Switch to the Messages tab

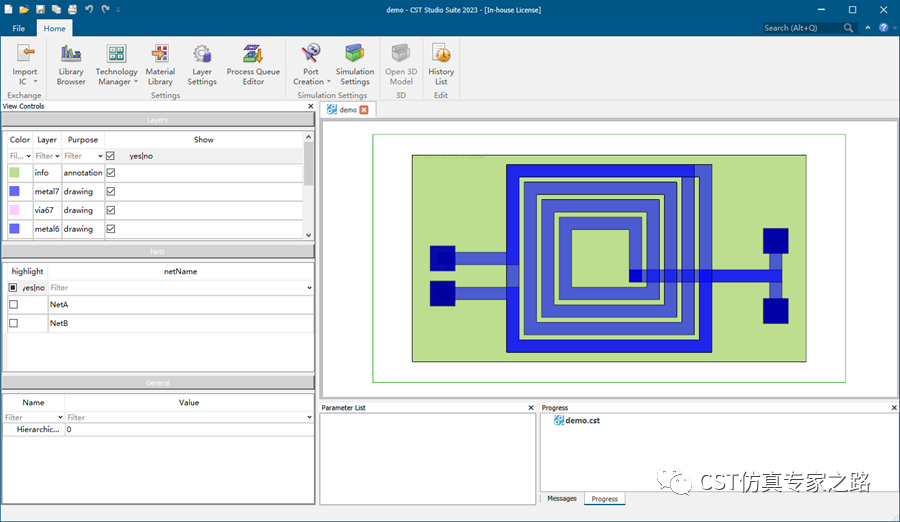[x=561, y=498]
